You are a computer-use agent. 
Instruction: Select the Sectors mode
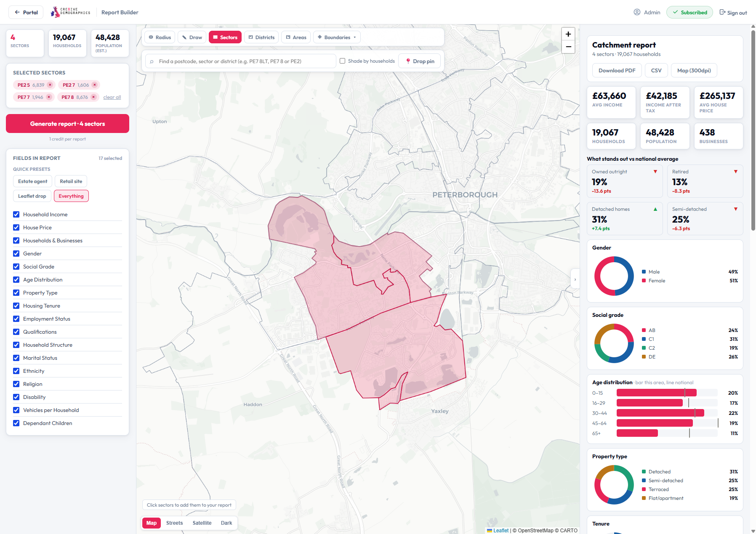[x=225, y=37]
